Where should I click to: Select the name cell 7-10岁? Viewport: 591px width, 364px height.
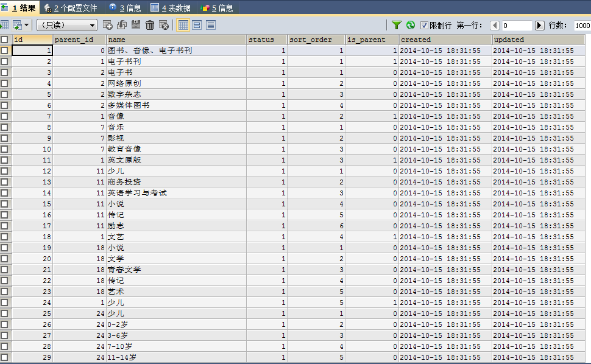click(177, 346)
